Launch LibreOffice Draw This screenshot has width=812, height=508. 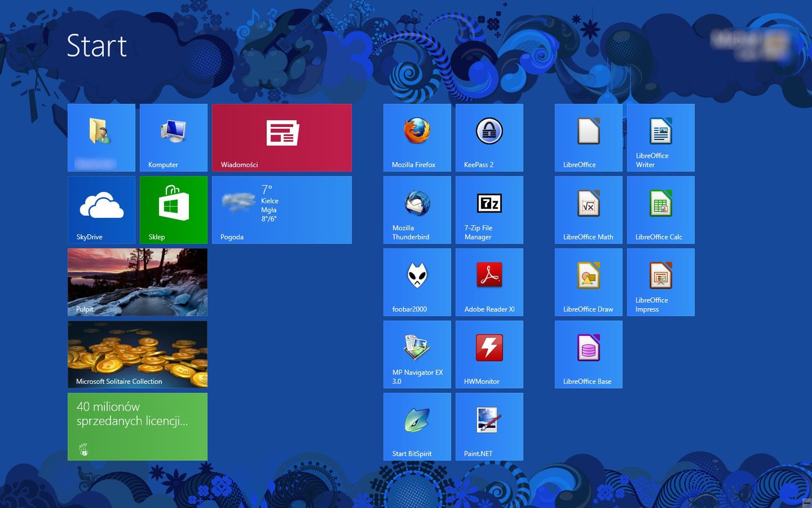[x=589, y=282]
